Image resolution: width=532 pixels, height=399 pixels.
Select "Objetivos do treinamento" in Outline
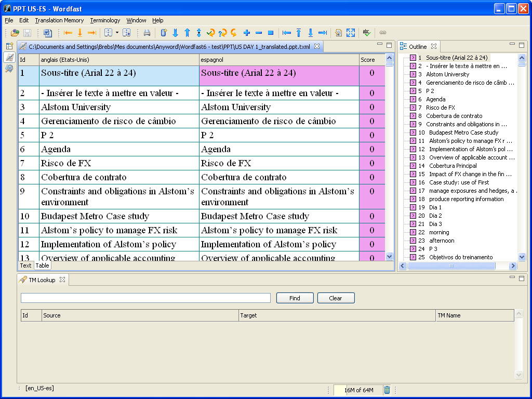[x=461, y=257]
